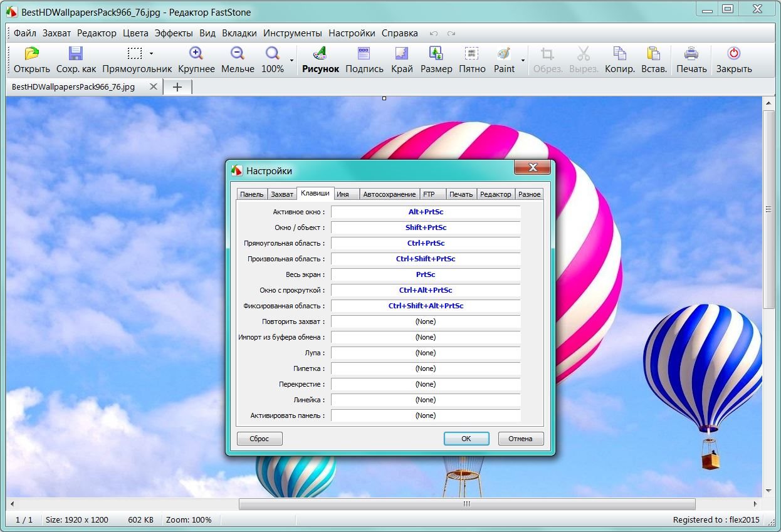This screenshot has width=781, height=532.
Task: Click the horizontal scrollbar under the image
Action: (x=466, y=504)
